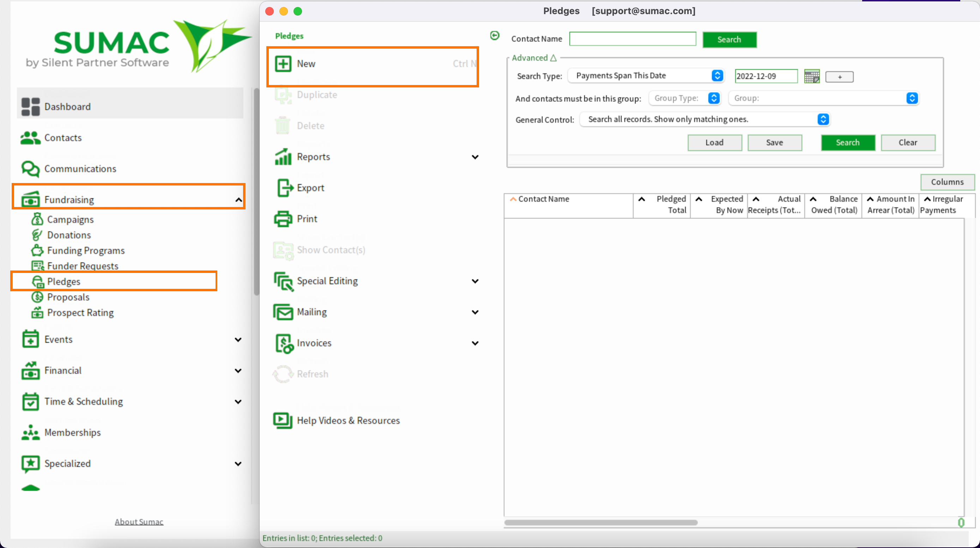
Task: Sort by Pledged Total column header
Action: click(661, 205)
